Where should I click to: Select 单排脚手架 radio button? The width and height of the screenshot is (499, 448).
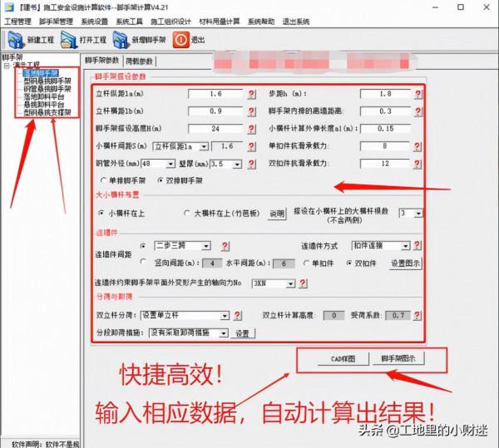click(x=103, y=180)
